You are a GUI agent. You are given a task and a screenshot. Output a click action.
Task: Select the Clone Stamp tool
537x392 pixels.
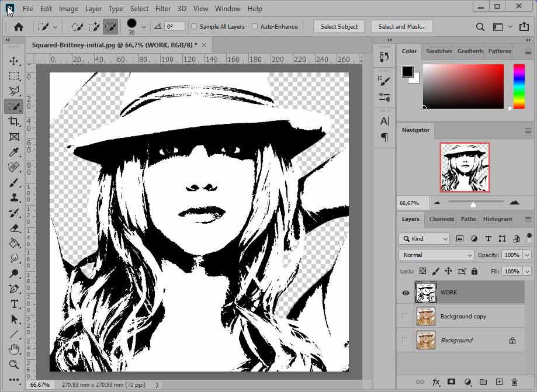(13, 197)
